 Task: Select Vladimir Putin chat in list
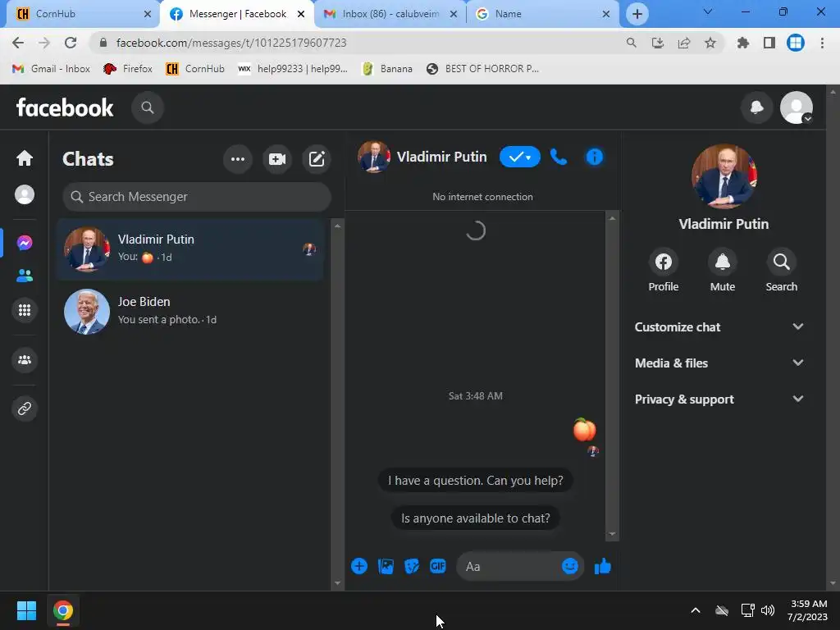point(190,249)
